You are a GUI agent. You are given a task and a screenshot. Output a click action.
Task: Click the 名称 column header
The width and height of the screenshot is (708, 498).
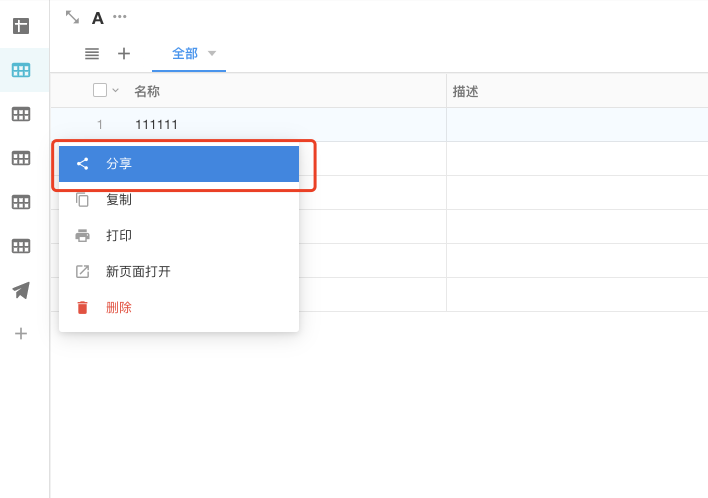tap(147, 91)
